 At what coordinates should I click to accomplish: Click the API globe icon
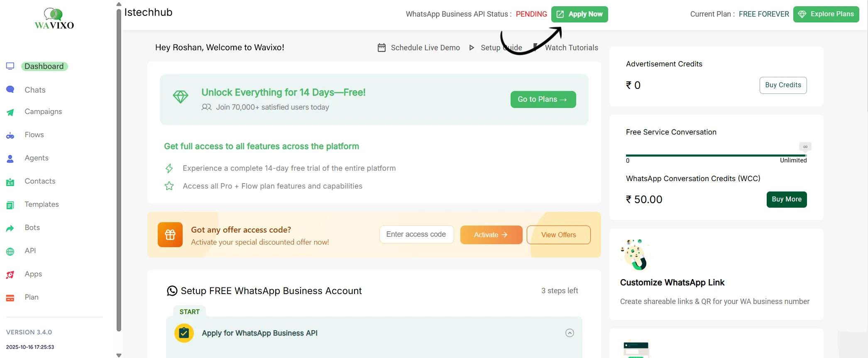coord(10,251)
